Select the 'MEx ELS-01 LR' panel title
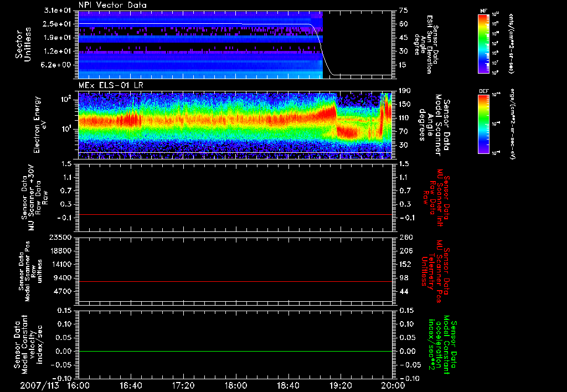This screenshot has height=392, width=567. (111, 86)
